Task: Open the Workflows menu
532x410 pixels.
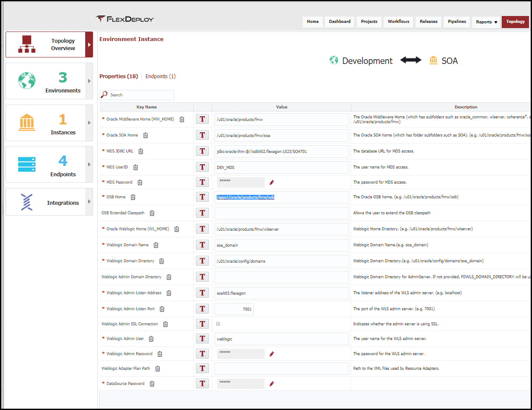Action: (x=398, y=22)
